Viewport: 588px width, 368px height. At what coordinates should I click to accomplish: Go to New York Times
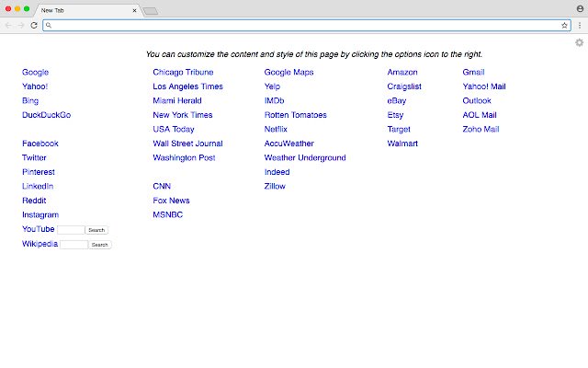click(x=183, y=115)
